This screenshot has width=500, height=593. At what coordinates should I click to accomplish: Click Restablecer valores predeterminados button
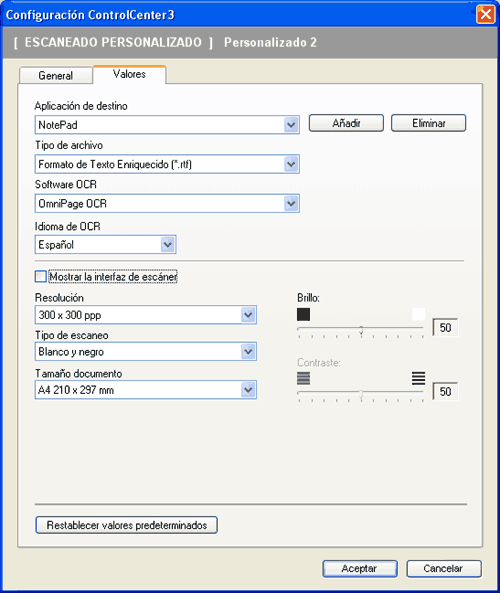pyautogui.click(x=126, y=525)
